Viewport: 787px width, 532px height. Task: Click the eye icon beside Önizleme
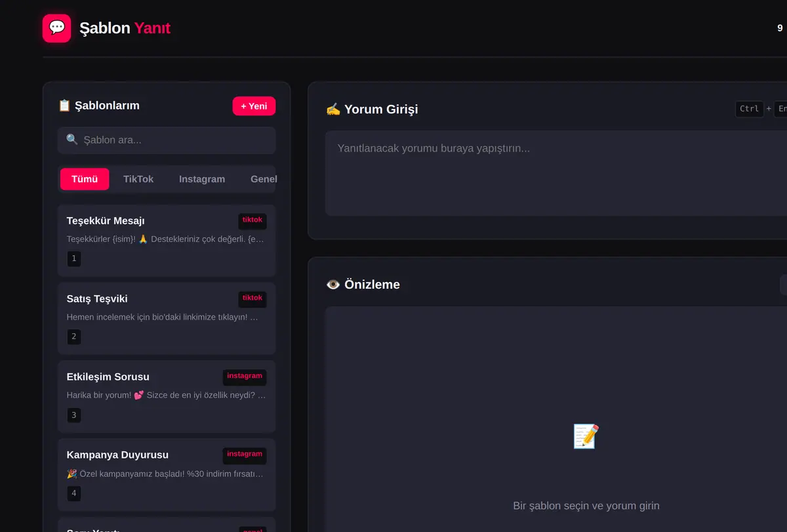pyautogui.click(x=333, y=285)
